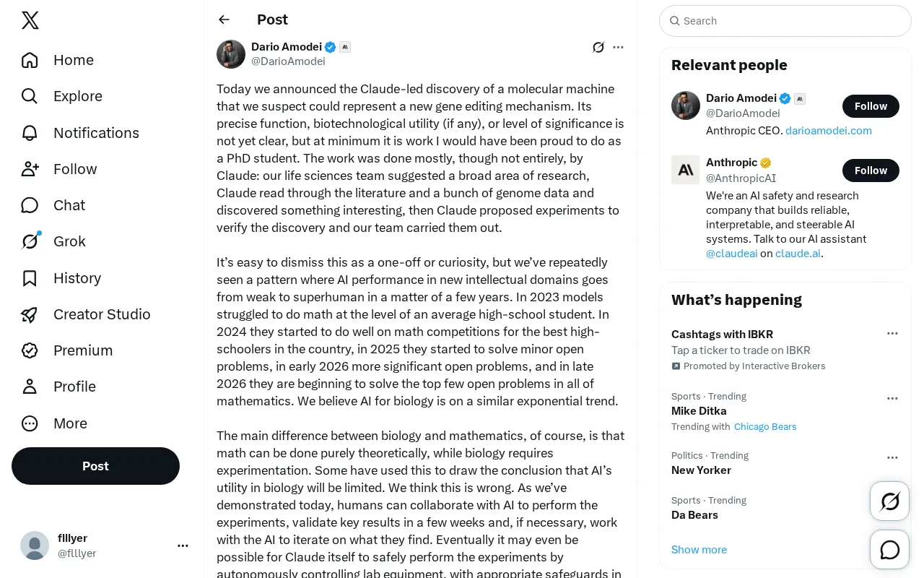Open Creator Studio rocket icon

tap(30, 314)
